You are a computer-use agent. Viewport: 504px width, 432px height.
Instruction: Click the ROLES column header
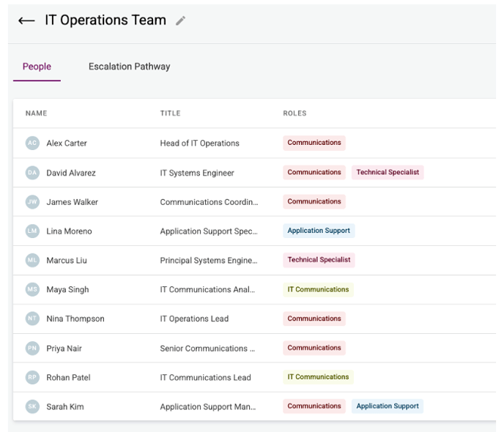point(294,113)
